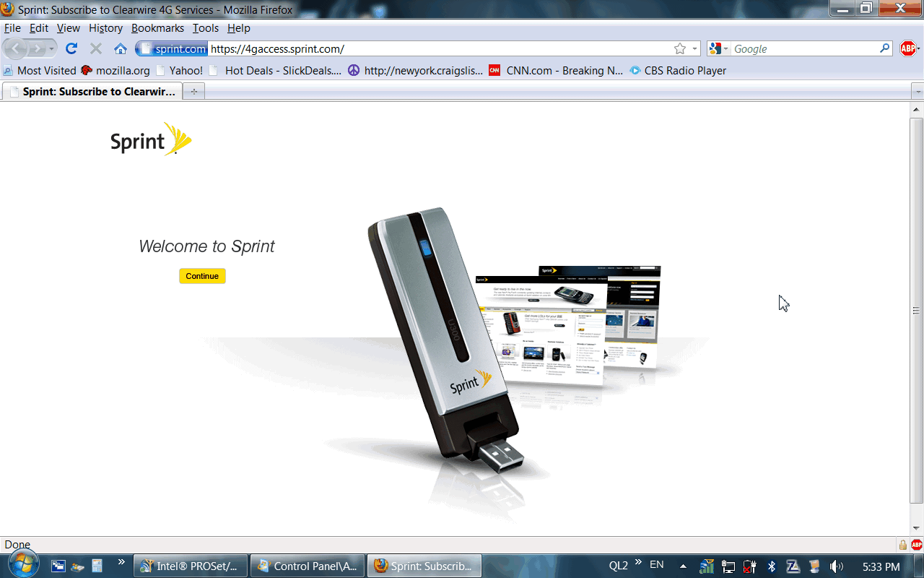Click the Welcome to Sprint heading
Screen dimensions: 924x578
click(206, 246)
